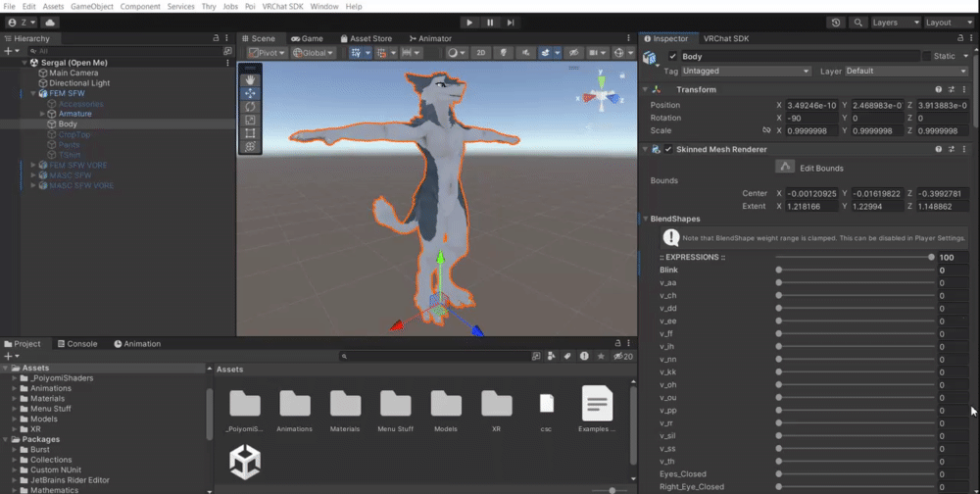The width and height of the screenshot is (980, 494).
Task: Open the Layers dropdown in top toolbar
Action: 896,23
